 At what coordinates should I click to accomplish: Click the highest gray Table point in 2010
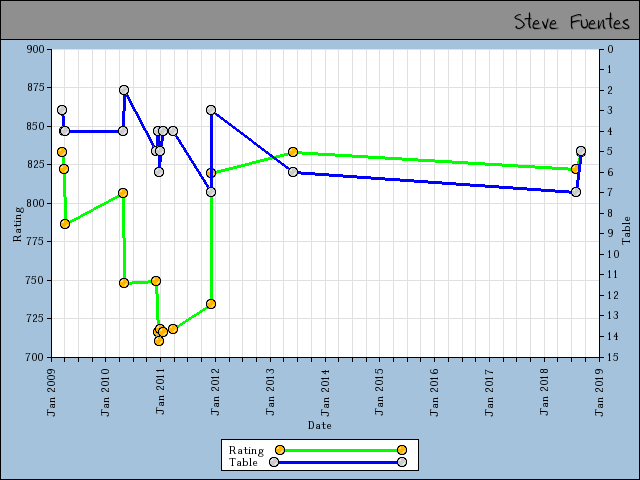coord(124,90)
